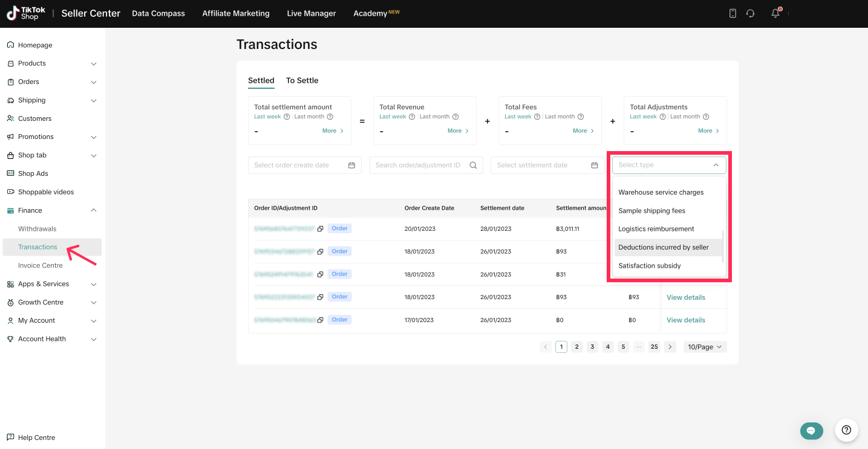Go to page 3 of transactions
This screenshot has width=868, height=449.
point(592,347)
